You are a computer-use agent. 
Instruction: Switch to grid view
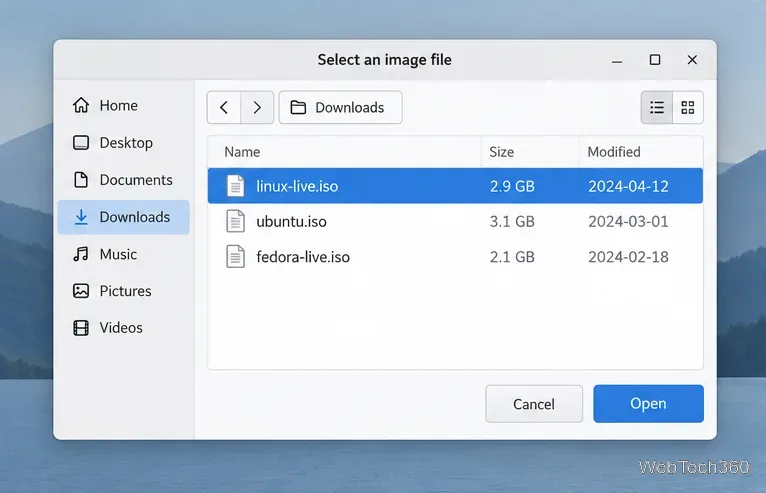click(x=688, y=107)
